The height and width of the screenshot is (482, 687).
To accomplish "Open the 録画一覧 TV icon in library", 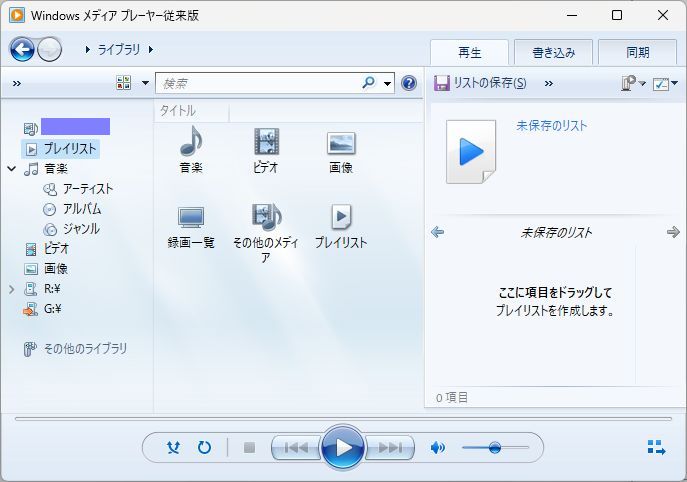I will 191,217.
